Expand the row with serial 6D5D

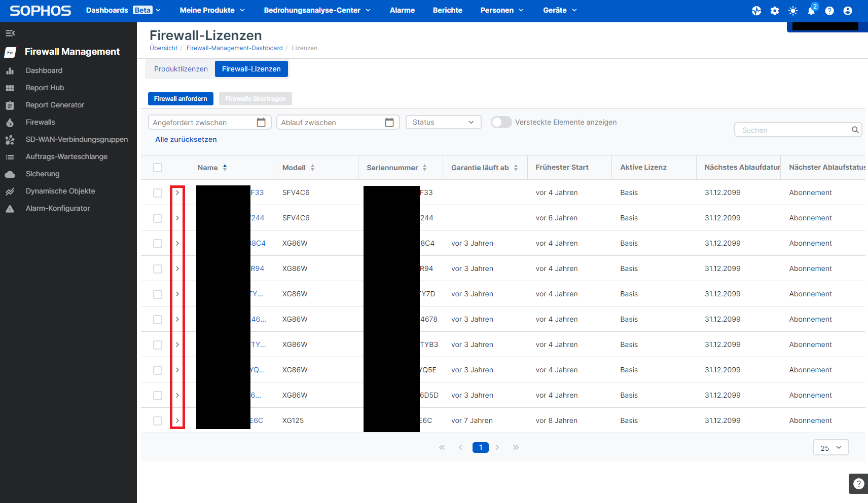pos(177,395)
